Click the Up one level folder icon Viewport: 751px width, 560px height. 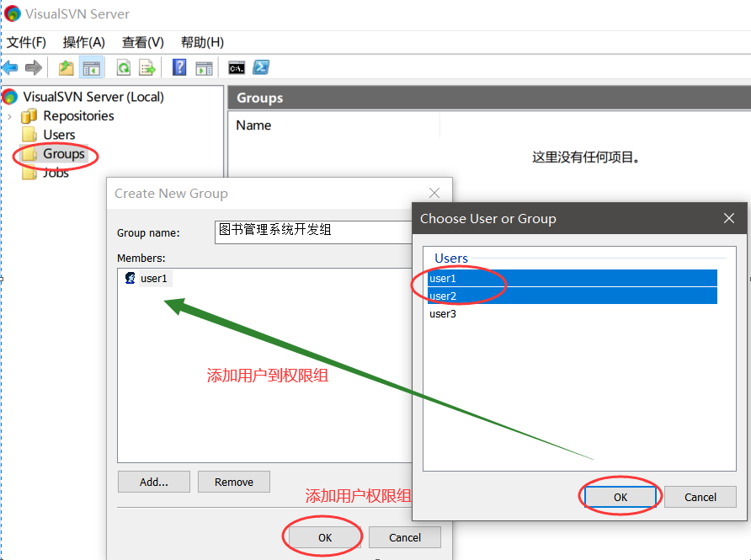(67, 67)
